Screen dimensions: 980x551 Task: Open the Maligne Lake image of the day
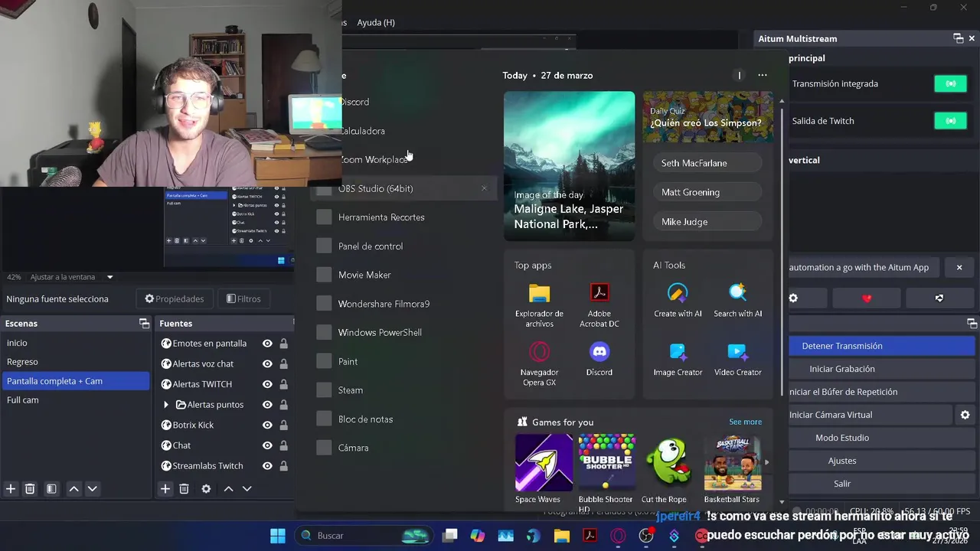(569, 166)
